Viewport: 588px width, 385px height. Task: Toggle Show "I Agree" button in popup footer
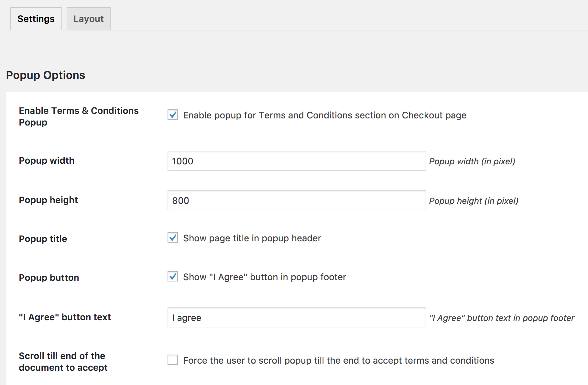click(173, 276)
